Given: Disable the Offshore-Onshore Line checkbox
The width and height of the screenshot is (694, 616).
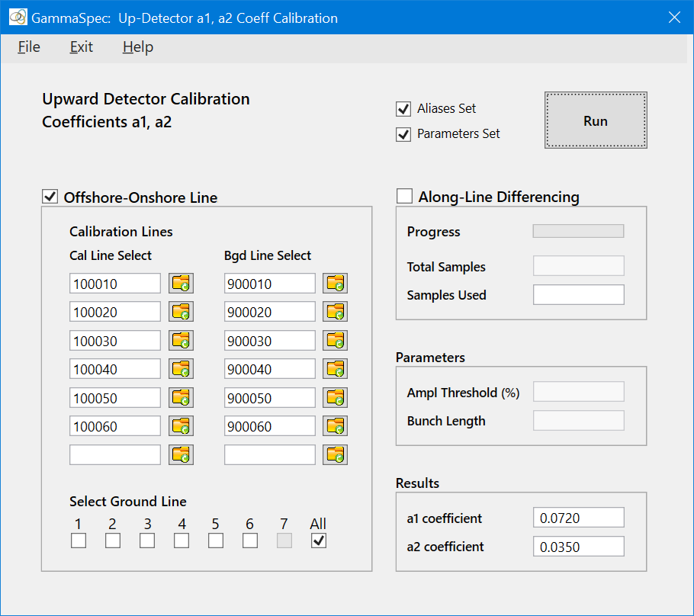Looking at the screenshot, I should tap(50, 197).
